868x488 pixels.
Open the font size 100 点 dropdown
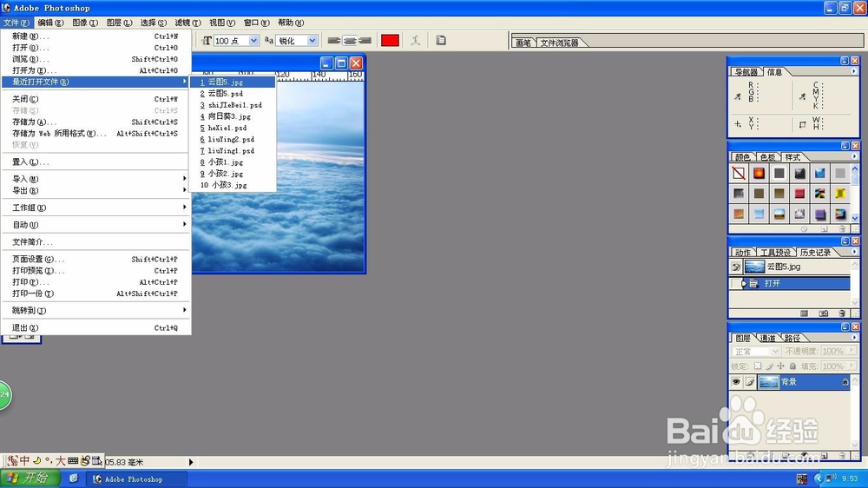point(253,41)
